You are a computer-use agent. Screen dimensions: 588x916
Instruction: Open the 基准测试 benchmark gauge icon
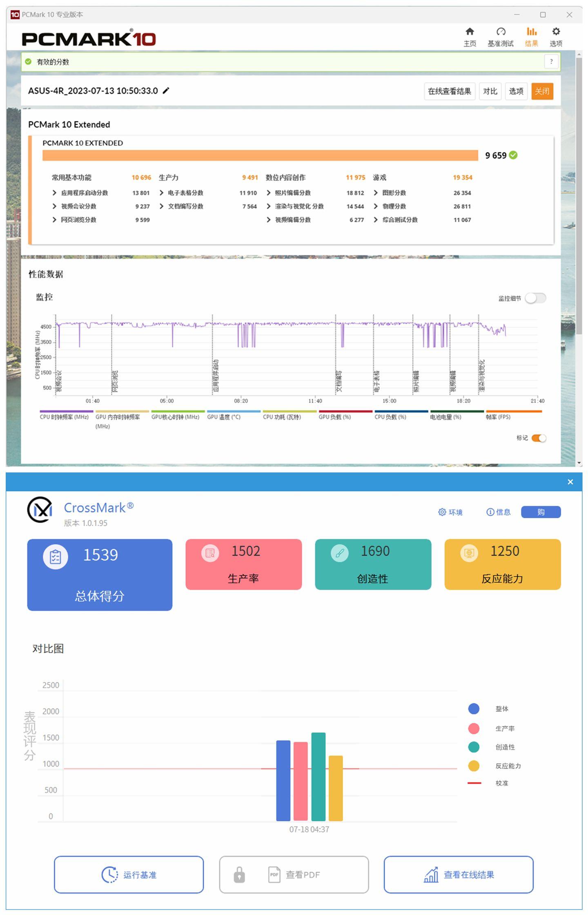501,32
